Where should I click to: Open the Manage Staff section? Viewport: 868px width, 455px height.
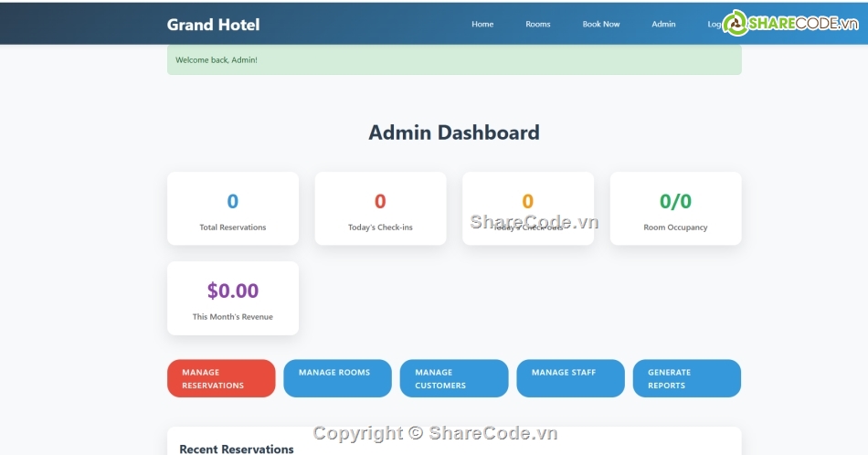[x=570, y=378]
